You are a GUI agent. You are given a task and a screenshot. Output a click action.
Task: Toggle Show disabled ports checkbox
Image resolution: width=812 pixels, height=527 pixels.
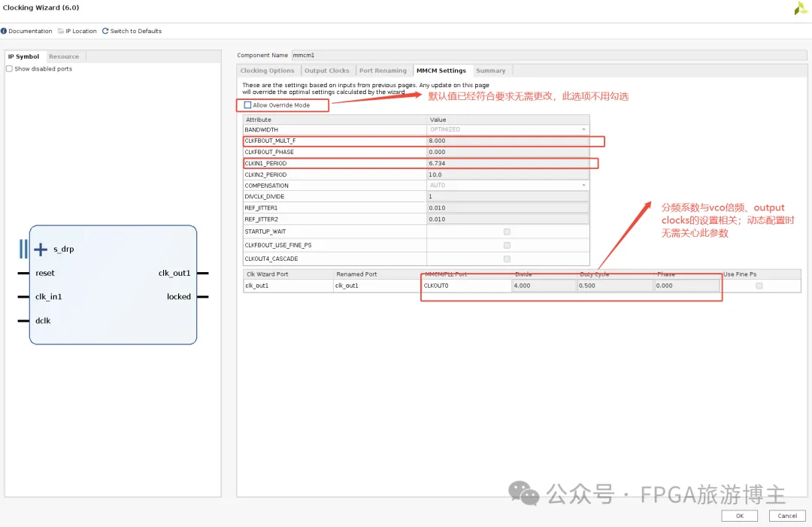tap(9, 69)
